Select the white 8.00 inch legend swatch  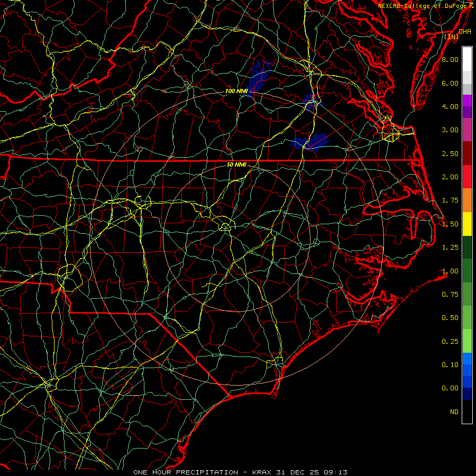point(467,59)
